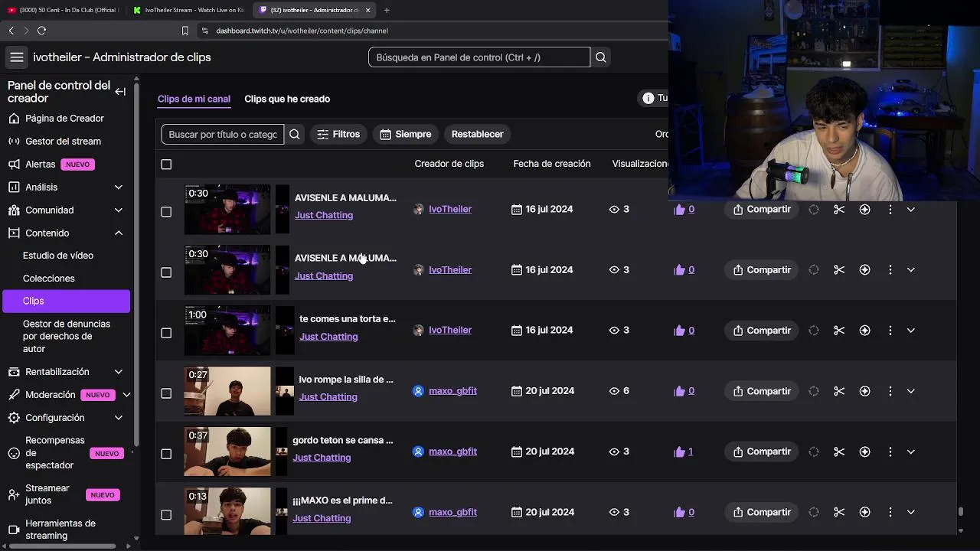The width and height of the screenshot is (980, 551).
Task: Click Compartir on te comes una torta row
Action: point(762,331)
